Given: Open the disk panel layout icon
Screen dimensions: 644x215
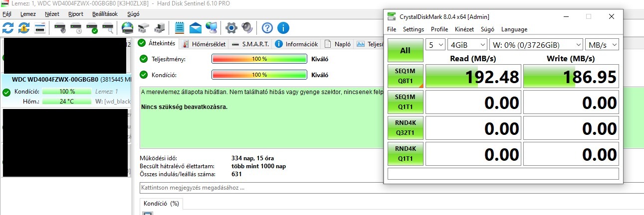Looking at the screenshot, I should point(40,27).
